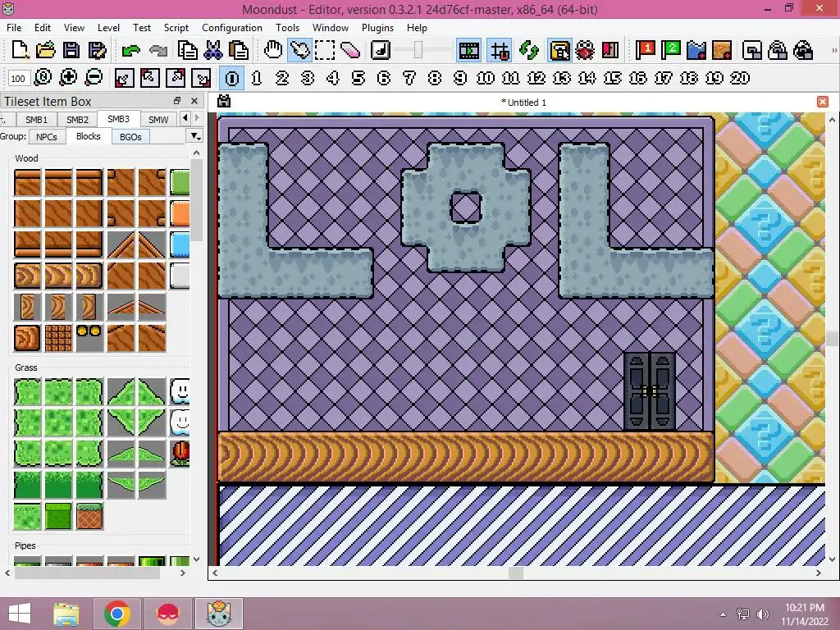840x630 pixels.
Task: Open Chrome from the taskbar
Action: click(117, 614)
